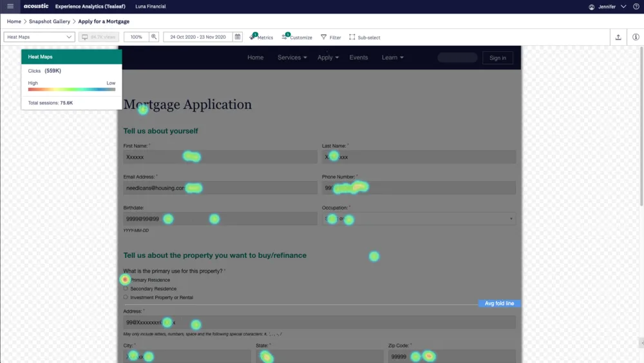Open the Filter tool

click(331, 37)
